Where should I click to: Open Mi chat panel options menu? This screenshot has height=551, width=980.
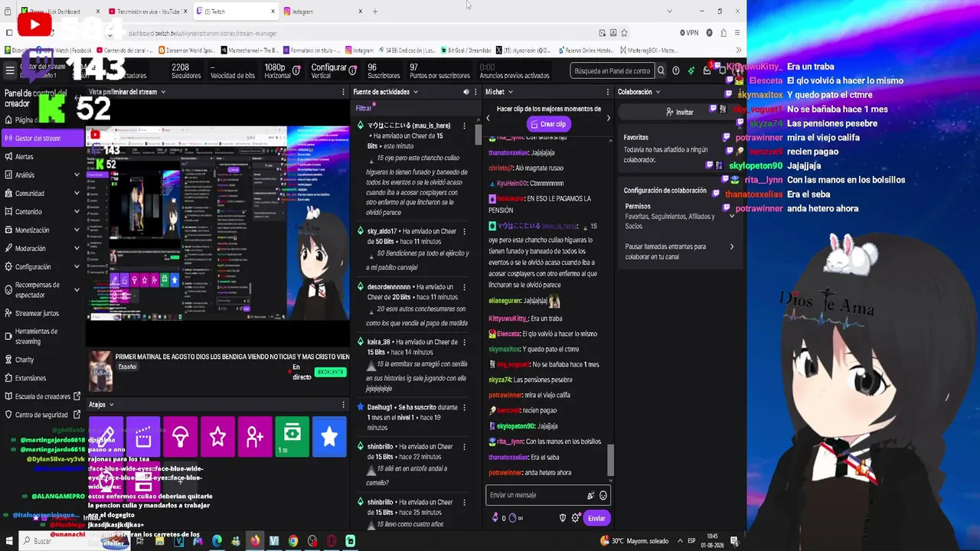click(x=609, y=92)
